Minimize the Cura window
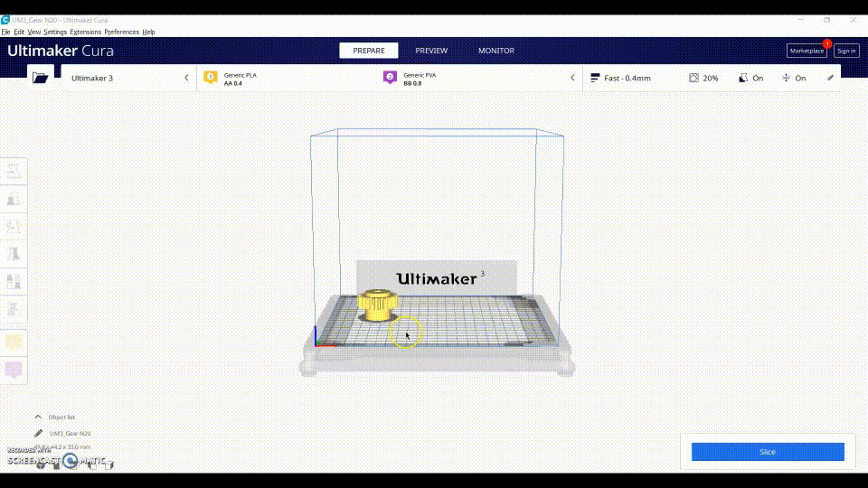 [800, 20]
